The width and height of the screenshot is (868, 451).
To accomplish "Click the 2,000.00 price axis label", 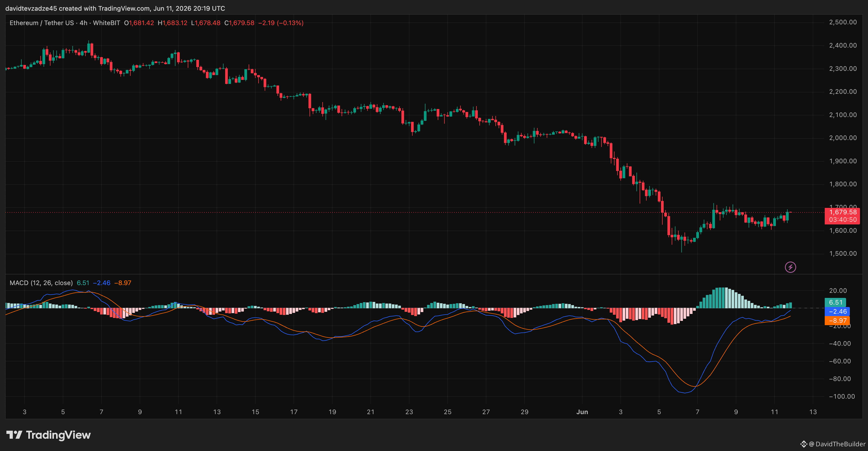I will [x=843, y=138].
